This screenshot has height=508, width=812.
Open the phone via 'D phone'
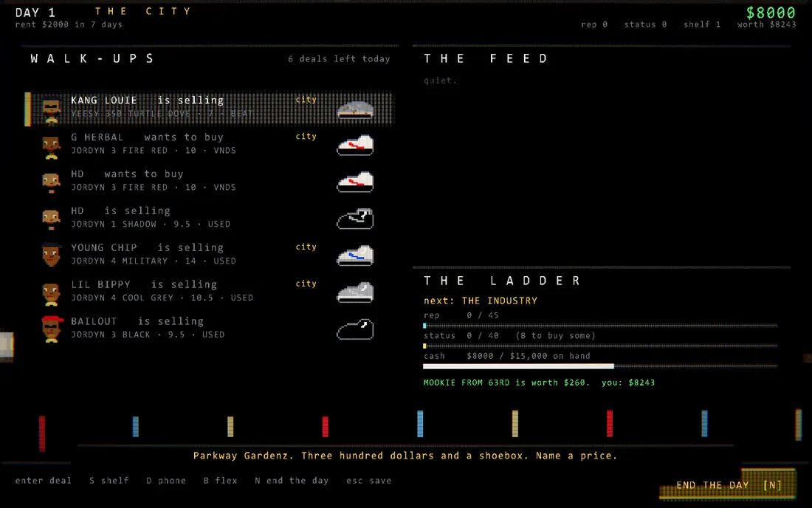[165, 481]
